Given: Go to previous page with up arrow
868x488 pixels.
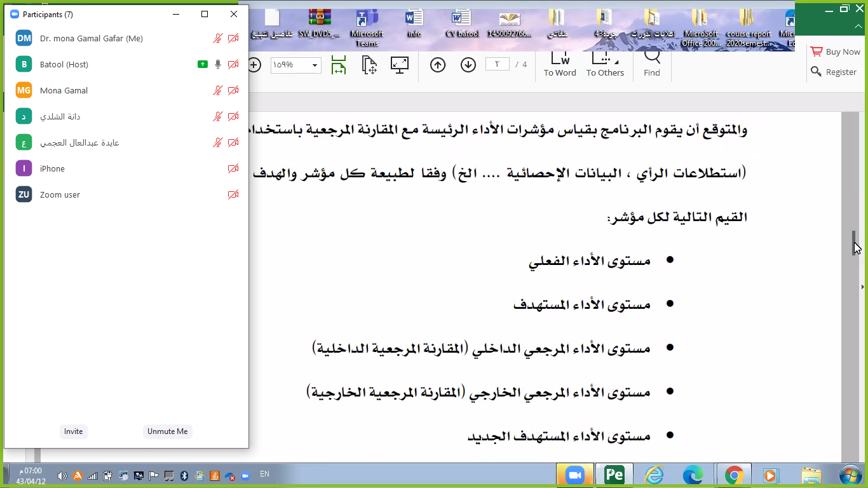Looking at the screenshot, I should [x=438, y=65].
